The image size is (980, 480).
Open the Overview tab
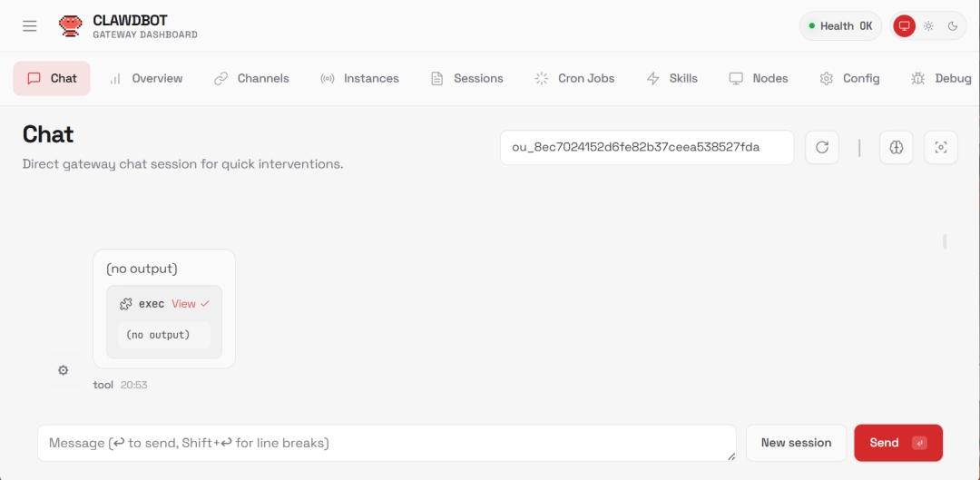coord(145,79)
